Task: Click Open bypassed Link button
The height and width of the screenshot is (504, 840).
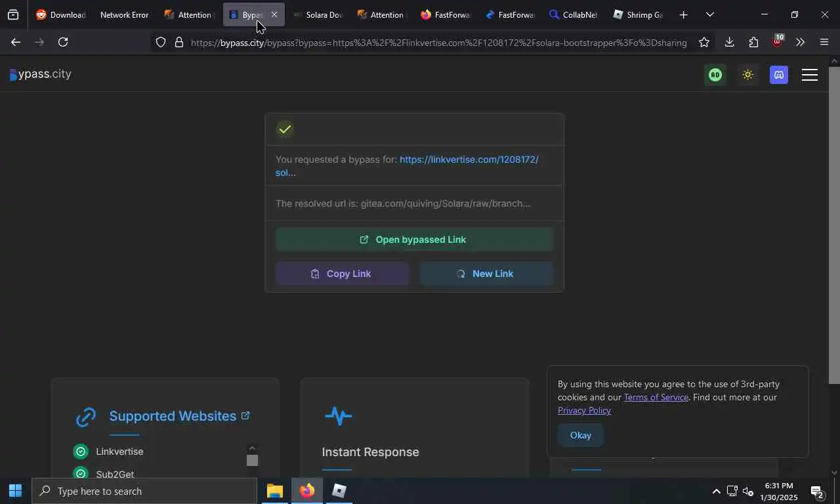Action: 414,240
